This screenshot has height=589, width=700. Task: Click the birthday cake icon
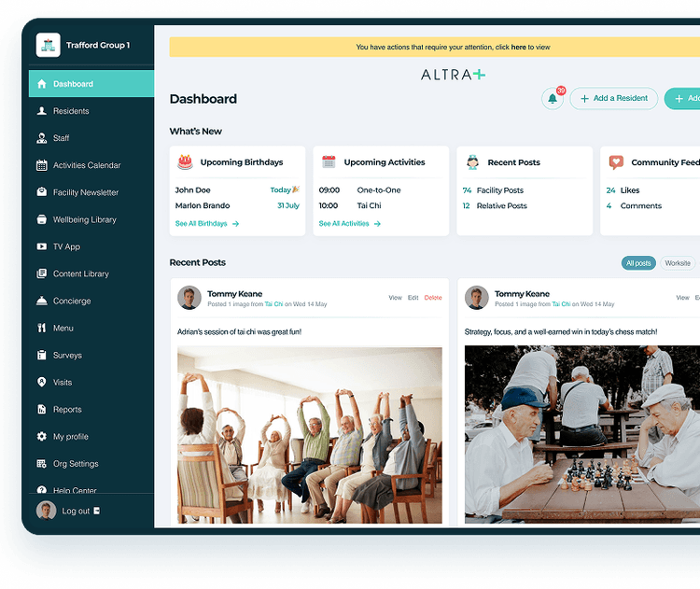186,161
